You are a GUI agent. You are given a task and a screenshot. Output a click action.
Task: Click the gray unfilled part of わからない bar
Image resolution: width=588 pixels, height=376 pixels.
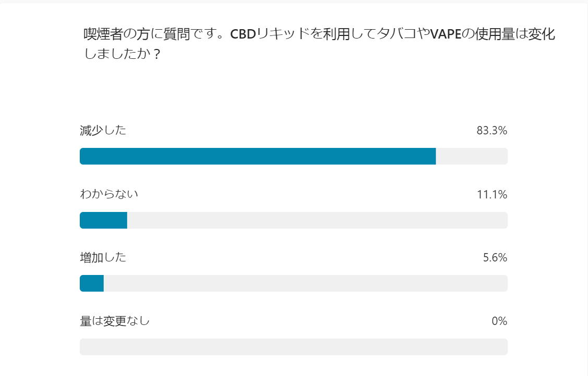(x=317, y=220)
